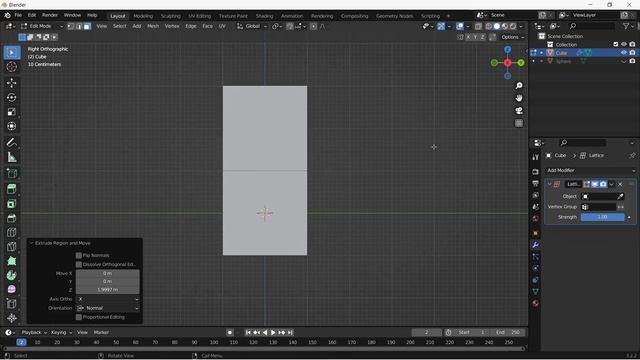Click the pan view hand icon

pos(519,98)
